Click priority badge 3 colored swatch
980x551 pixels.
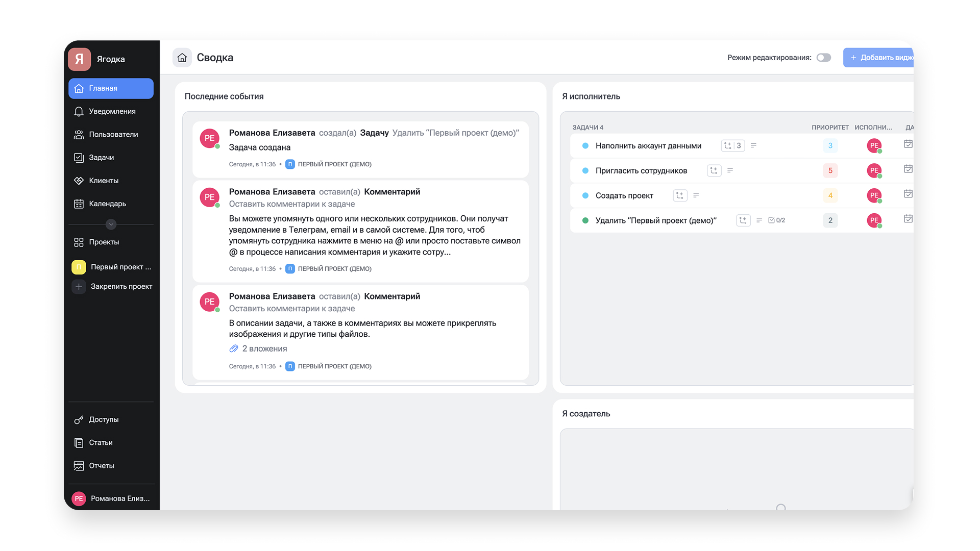tap(830, 145)
